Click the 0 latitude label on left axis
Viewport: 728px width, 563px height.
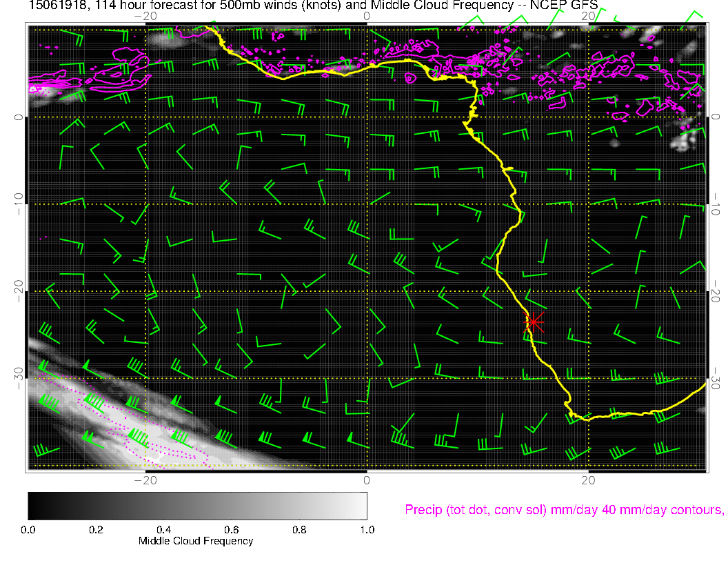(19, 117)
